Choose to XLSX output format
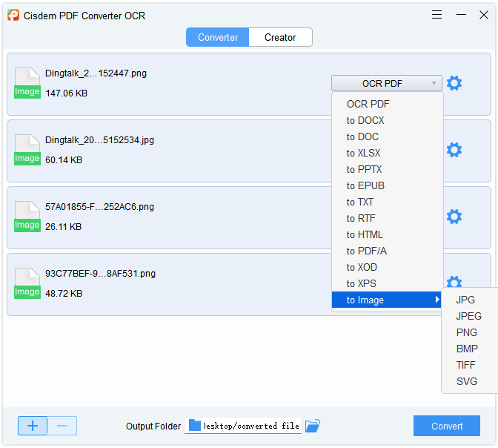Image resolution: width=498 pixels, height=448 pixels. pyautogui.click(x=387, y=153)
